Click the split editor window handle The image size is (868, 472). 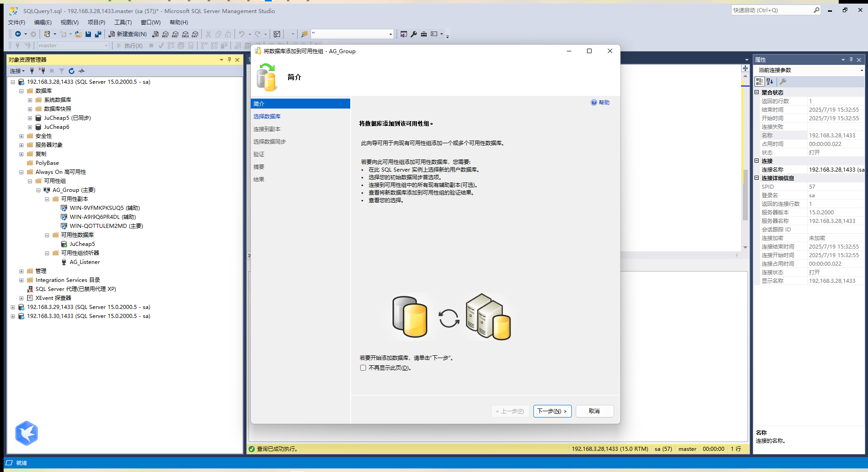pyautogui.click(x=746, y=68)
